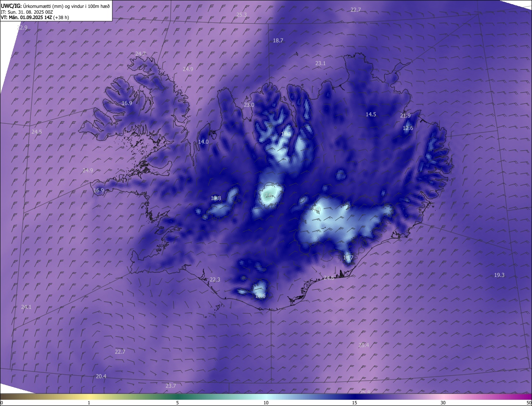
Task: Click the 14.5 value label
Action: (x=371, y=114)
